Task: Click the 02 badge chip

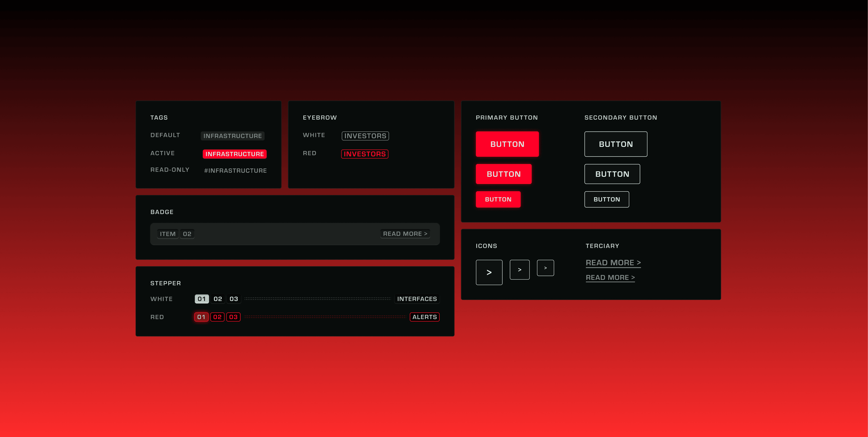Action: pos(187,234)
